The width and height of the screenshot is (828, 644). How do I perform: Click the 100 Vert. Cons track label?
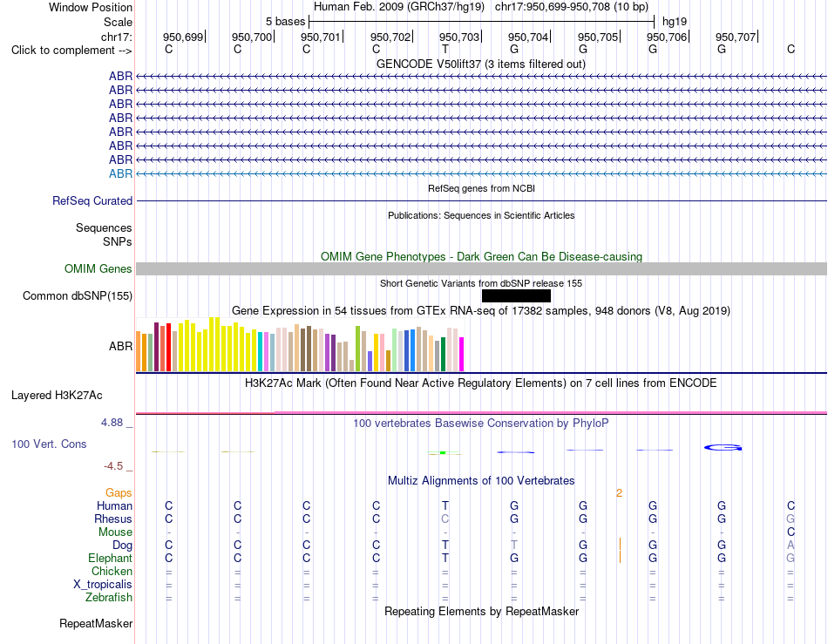coord(49,444)
